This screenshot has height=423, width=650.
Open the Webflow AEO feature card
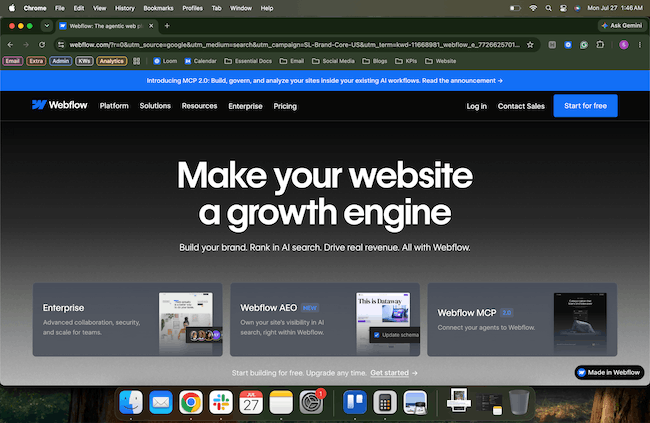pos(325,319)
